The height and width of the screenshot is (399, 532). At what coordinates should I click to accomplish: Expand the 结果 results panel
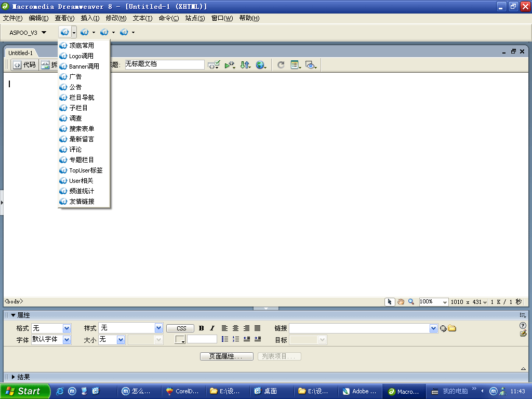click(x=13, y=377)
